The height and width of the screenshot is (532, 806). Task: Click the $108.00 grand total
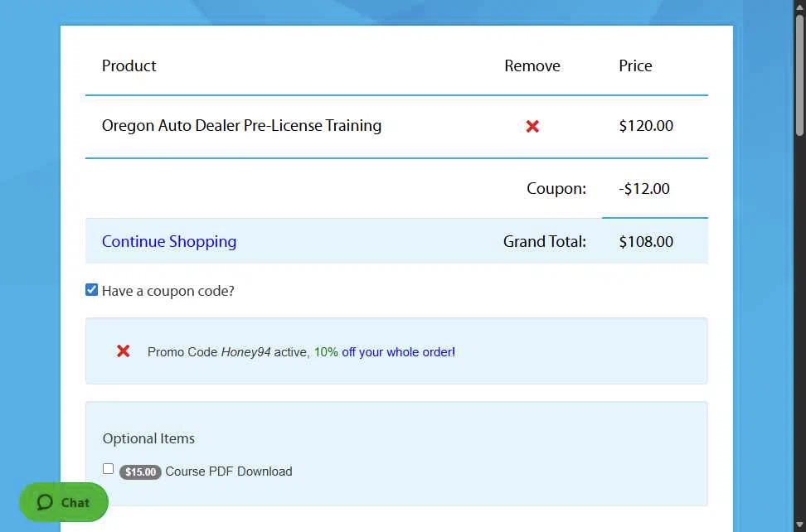[646, 241]
